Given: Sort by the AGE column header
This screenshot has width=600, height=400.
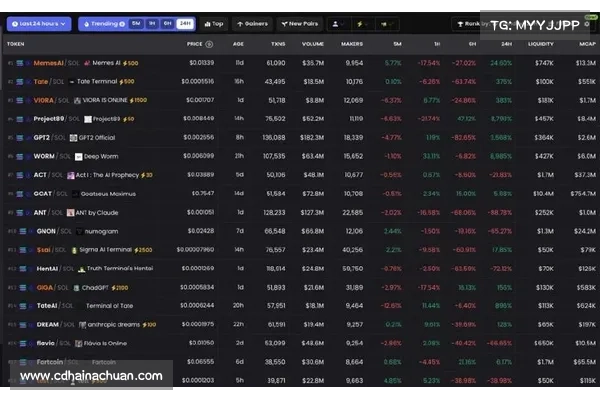Looking at the screenshot, I should point(238,44).
